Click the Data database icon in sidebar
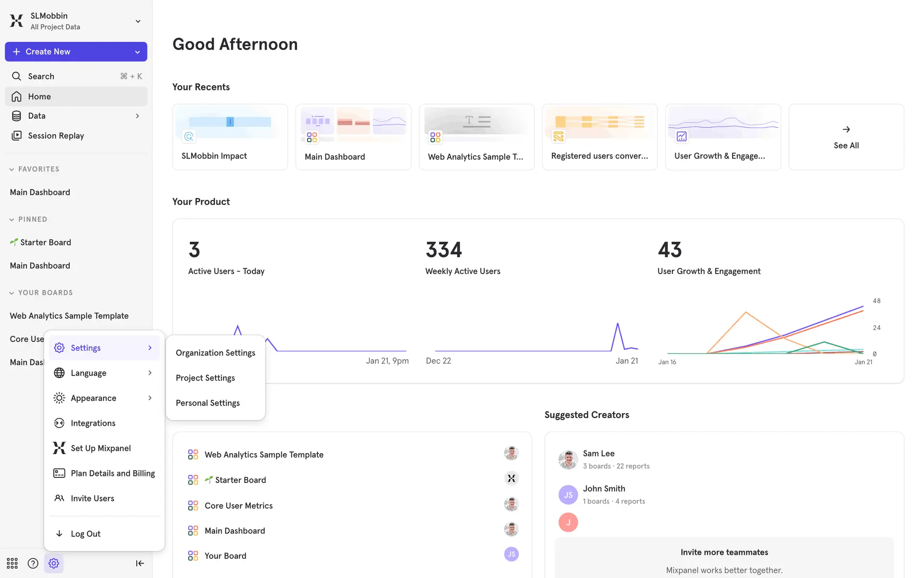 [16, 116]
